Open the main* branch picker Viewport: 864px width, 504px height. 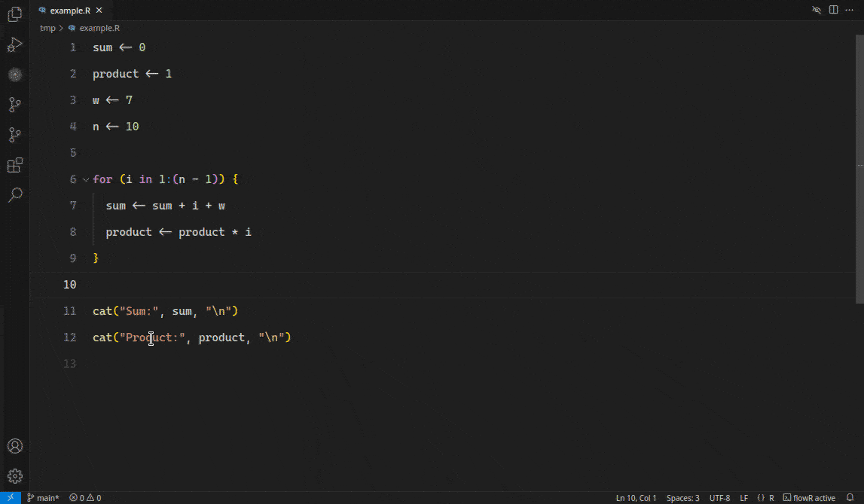pyautogui.click(x=43, y=497)
